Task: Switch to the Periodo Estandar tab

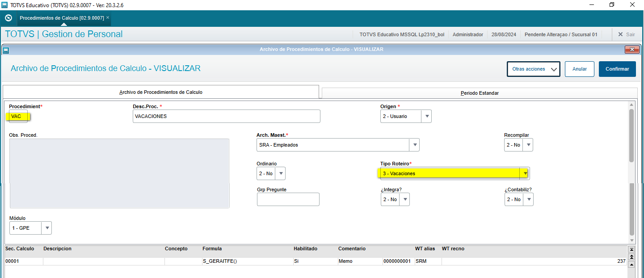Action: coord(480,93)
